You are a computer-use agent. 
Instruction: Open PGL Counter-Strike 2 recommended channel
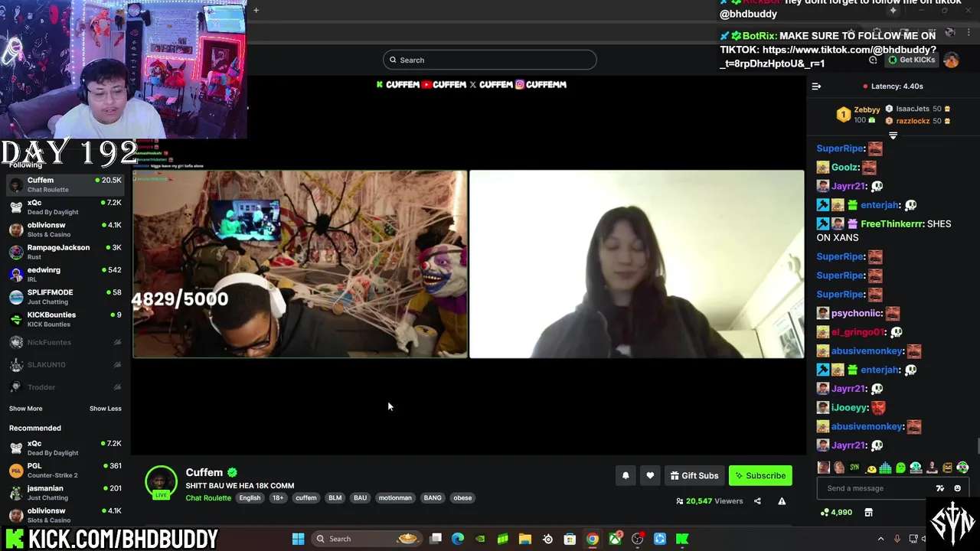pos(65,471)
